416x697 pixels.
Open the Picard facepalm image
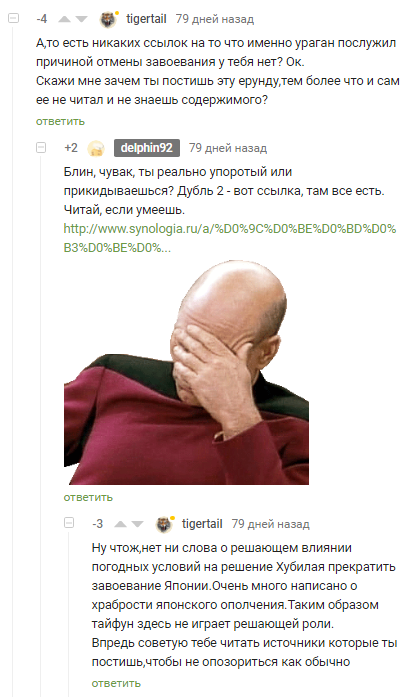tap(186, 373)
